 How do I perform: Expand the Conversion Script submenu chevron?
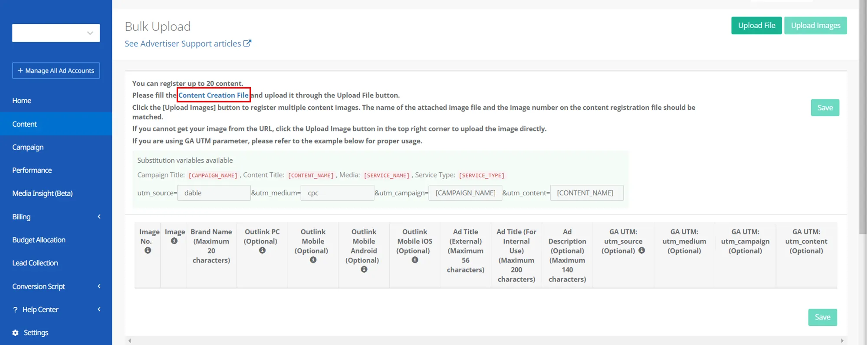[99, 286]
